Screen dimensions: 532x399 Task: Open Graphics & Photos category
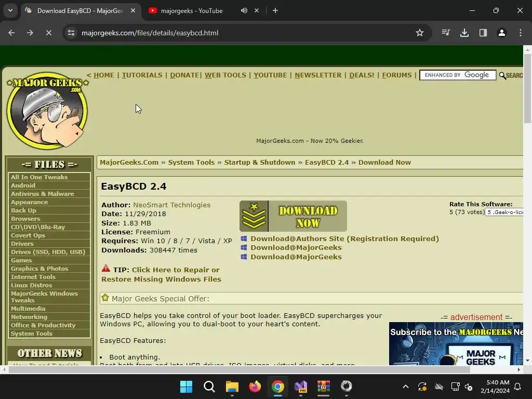39,269
